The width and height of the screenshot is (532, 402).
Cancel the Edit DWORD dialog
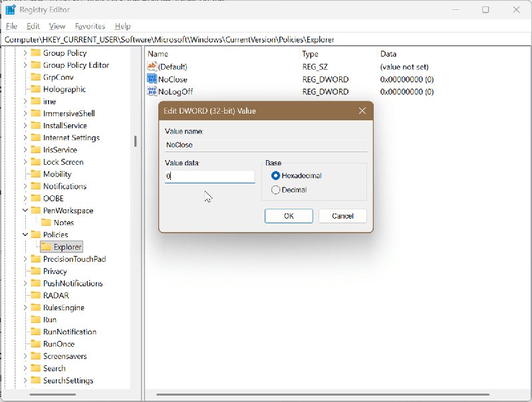point(342,216)
